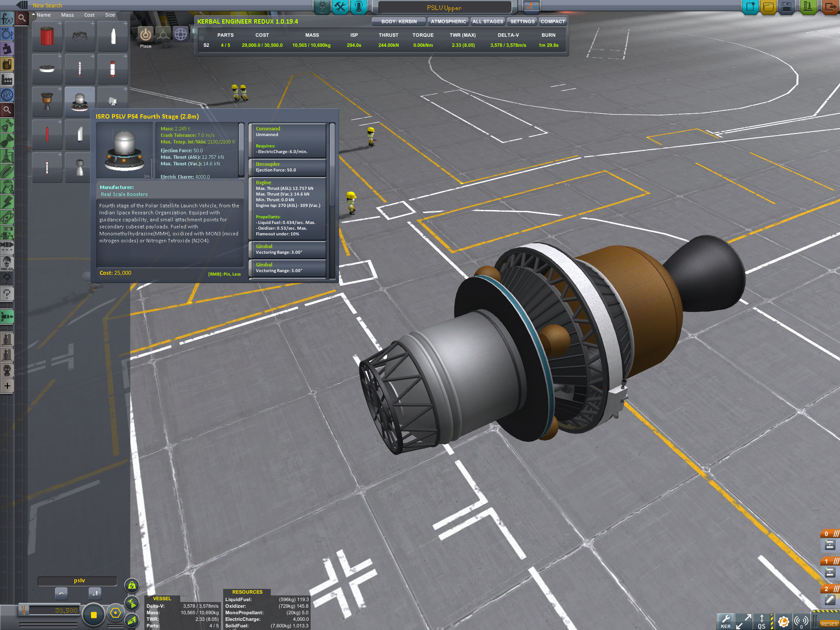The image size is (840, 630).
Task: Create a new craft file
Action: point(750,7)
